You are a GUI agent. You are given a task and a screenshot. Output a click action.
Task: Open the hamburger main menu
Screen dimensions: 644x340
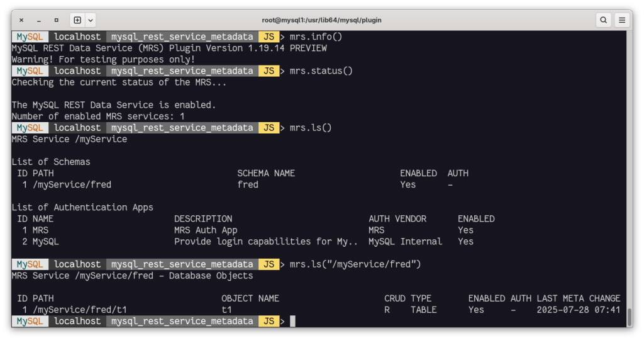tap(622, 20)
